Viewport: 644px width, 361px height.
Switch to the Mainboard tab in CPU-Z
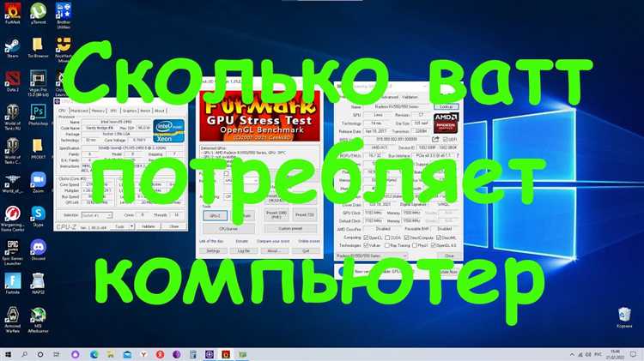(79, 111)
